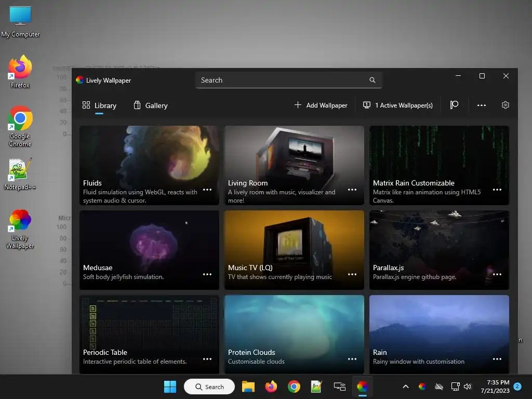Open Notepad++ from the taskbar

pyautogui.click(x=316, y=387)
